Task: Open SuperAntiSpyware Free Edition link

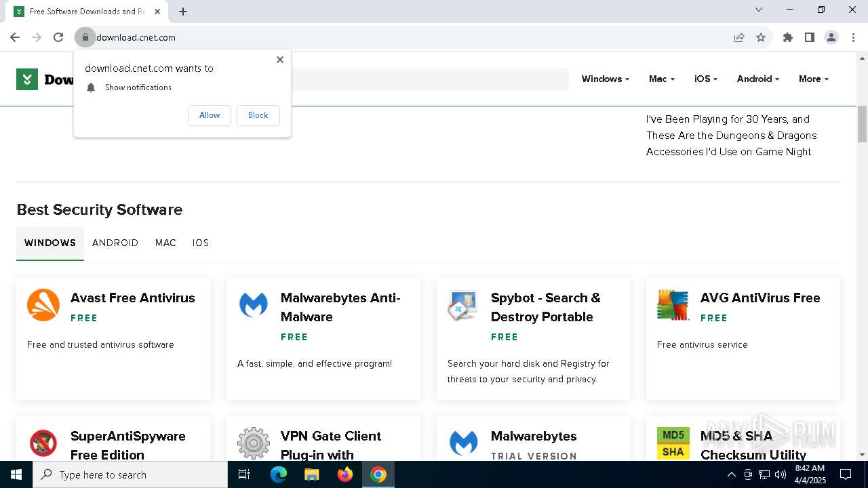Action: pos(128,445)
